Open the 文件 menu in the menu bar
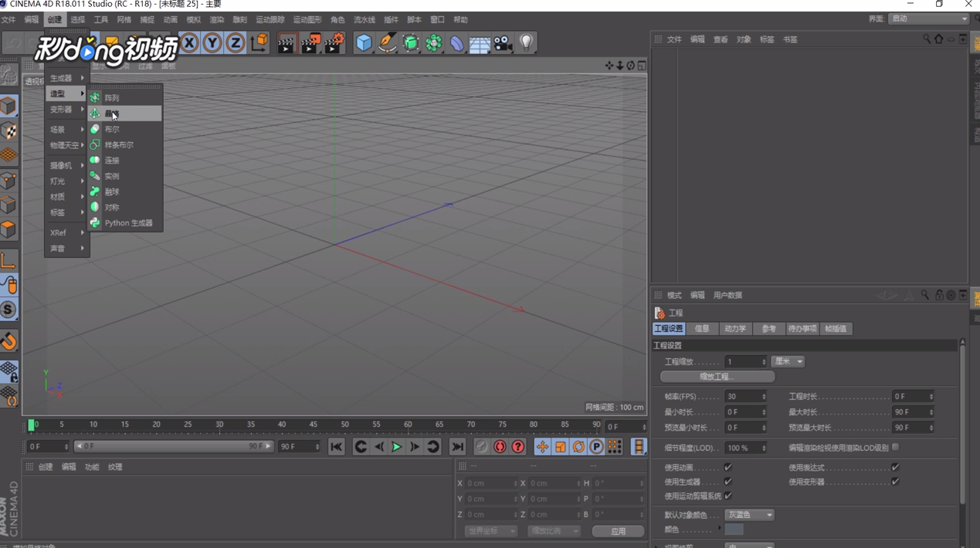The width and height of the screenshot is (980, 548). 8,20
